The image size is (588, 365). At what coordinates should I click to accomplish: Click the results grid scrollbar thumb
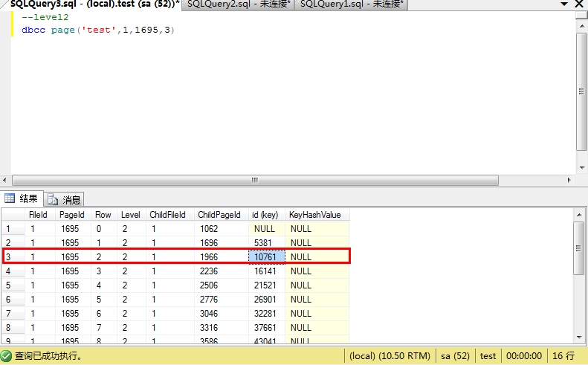[579, 248]
